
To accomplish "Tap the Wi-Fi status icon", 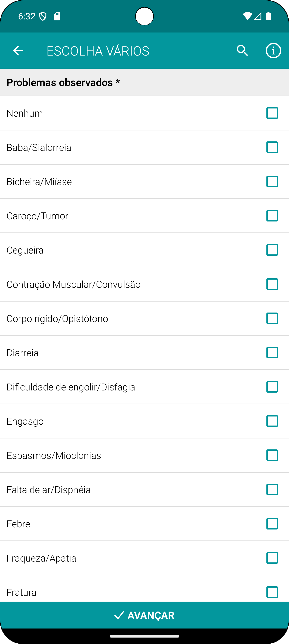I will pos(247,16).
